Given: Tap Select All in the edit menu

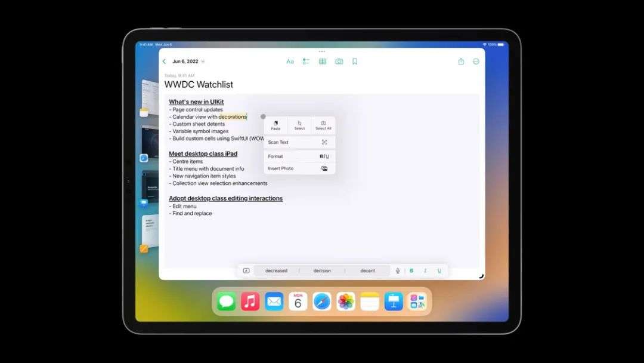Looking at the screenshot, I should (x=323, y=125).
